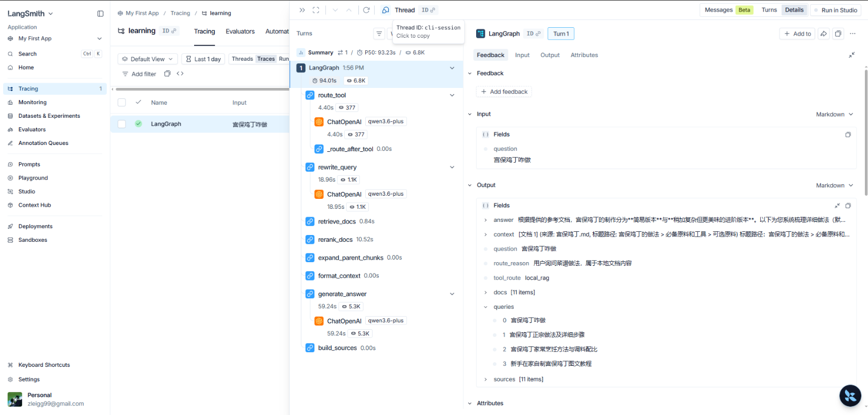Go to previous trace with up arrow
The width and height of the screenshot is (868, 415).
click(x=349, y=10)
